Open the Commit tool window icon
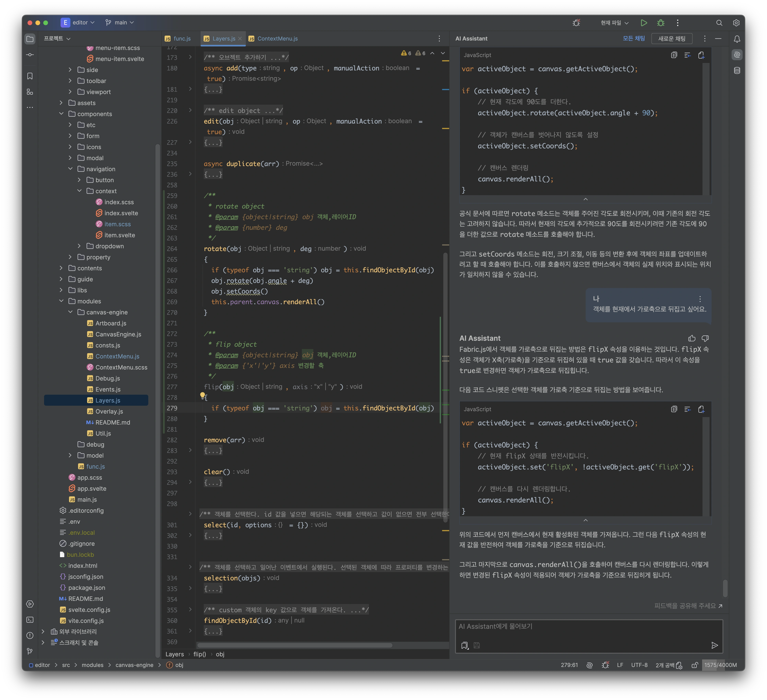The width and height of the screenshot is (767, 700). pos(30,55)
